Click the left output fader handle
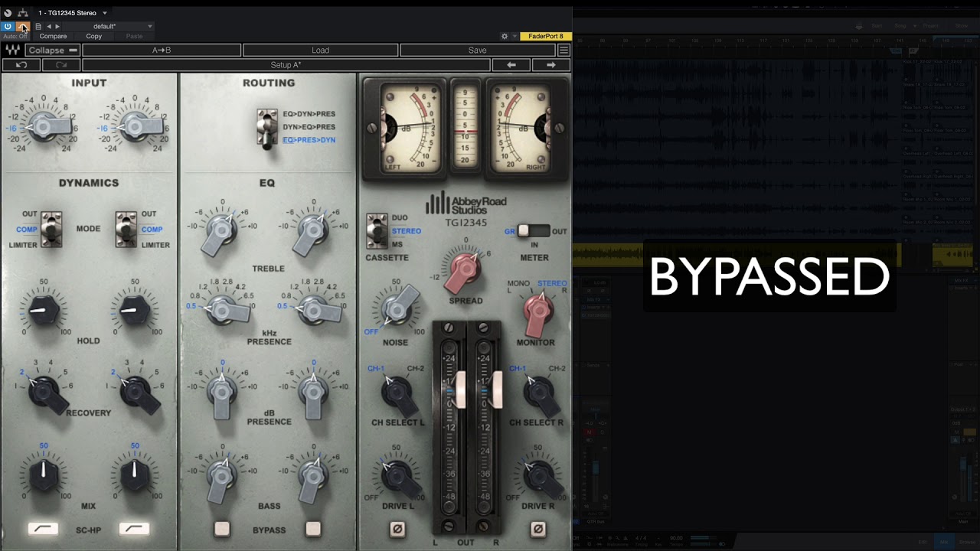The image size is (980, 551). click(x=461, y=389)
